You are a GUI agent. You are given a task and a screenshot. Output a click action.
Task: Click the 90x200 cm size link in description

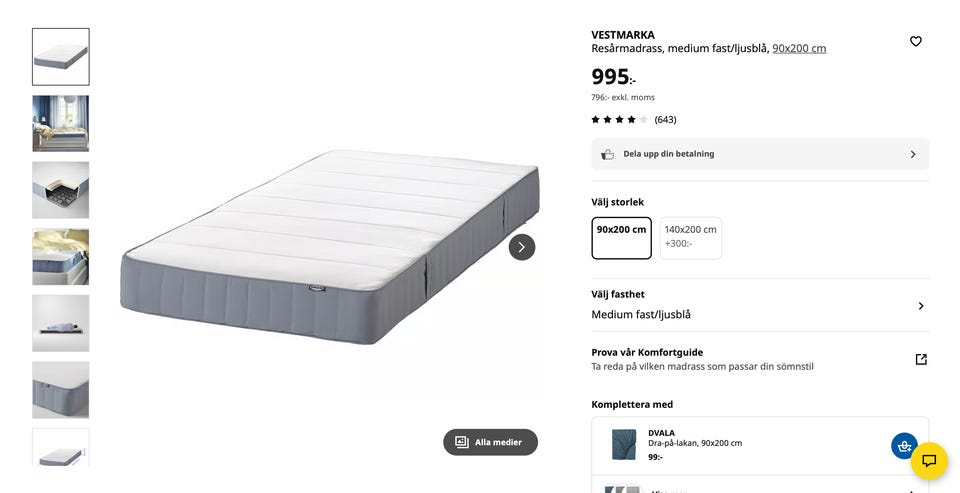799,48
